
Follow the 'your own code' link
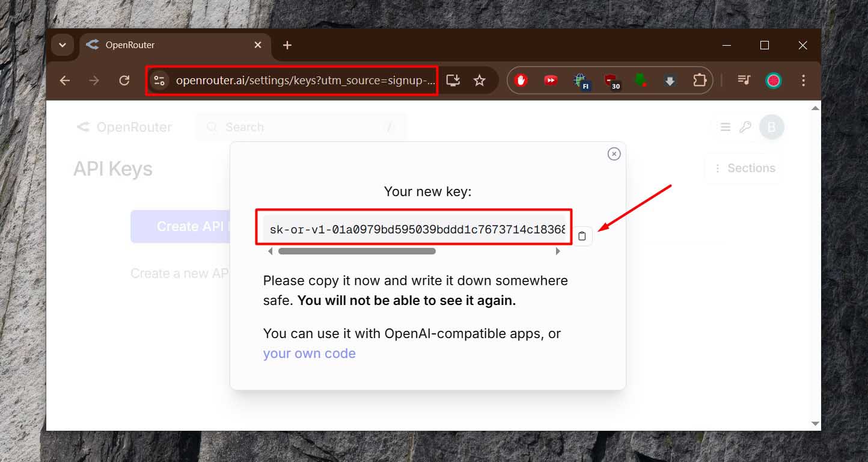(x=309, y=354)
